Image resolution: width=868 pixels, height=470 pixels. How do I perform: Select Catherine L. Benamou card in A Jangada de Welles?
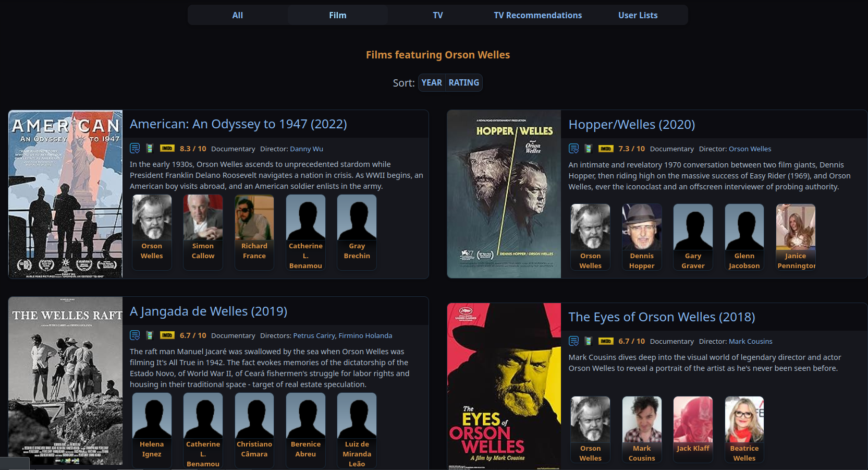click(x=203, y=430)
